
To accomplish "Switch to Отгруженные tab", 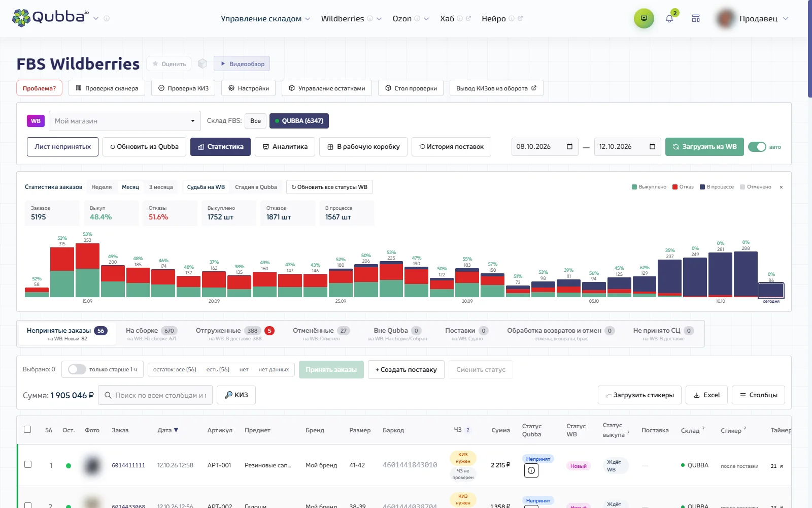I will [x=234, y=334].
